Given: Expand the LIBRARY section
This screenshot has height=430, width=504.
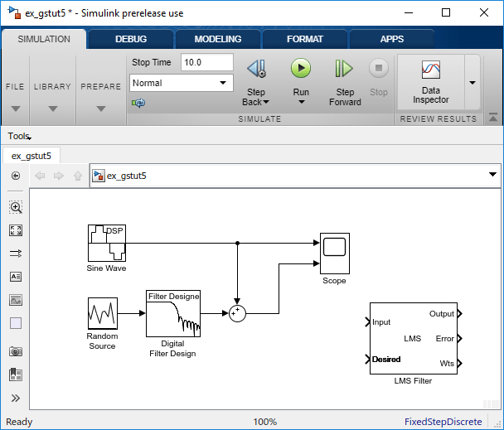Looking at the screenshot, I should pos(53,109).
